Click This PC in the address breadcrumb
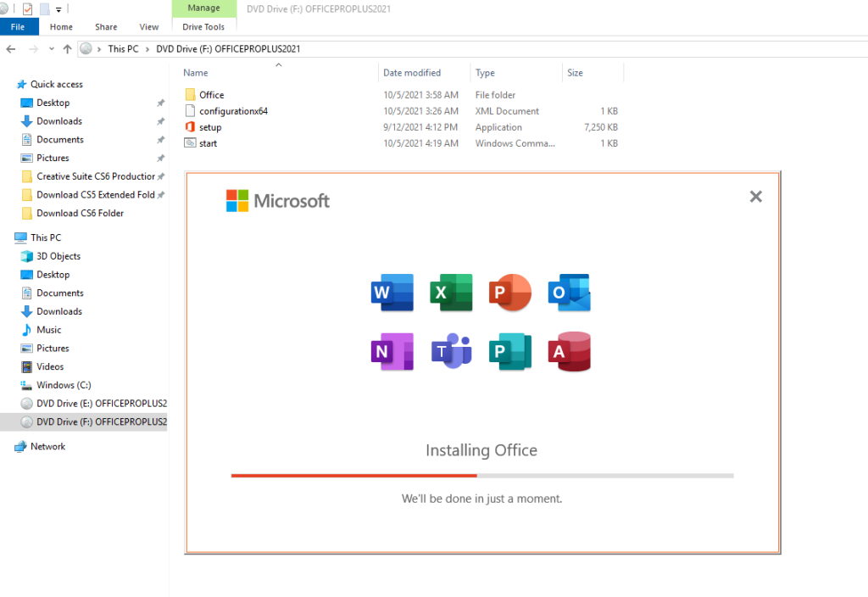 124,48
